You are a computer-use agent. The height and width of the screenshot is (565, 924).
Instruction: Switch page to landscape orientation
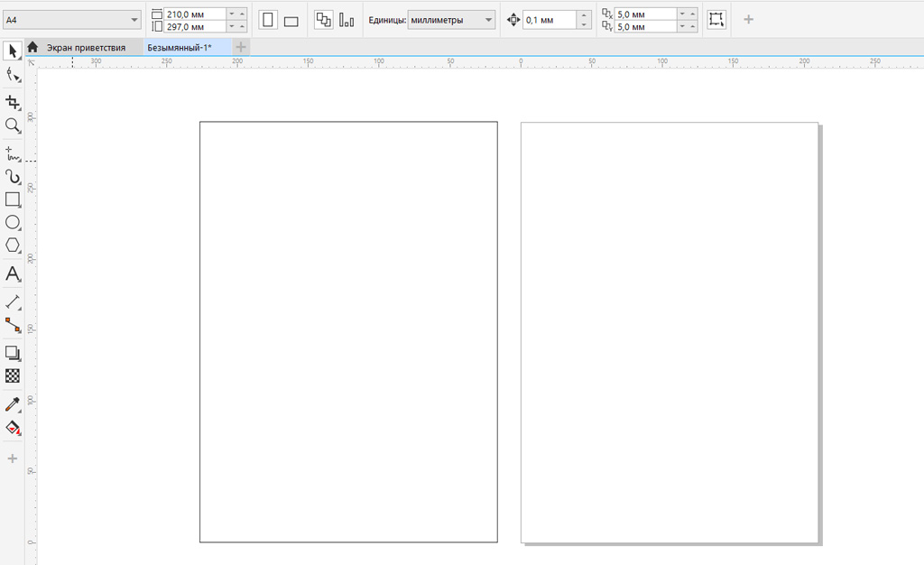click(291, 21)
